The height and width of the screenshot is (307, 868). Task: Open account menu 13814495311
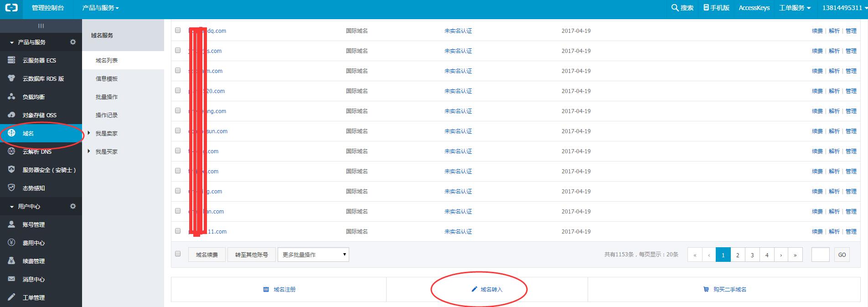pos(845,8)
